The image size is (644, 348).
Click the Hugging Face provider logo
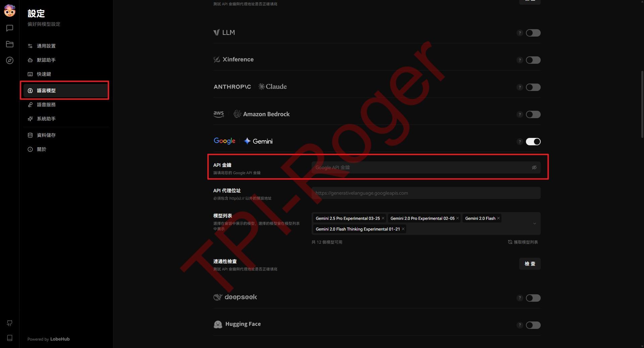pos(237,324)
